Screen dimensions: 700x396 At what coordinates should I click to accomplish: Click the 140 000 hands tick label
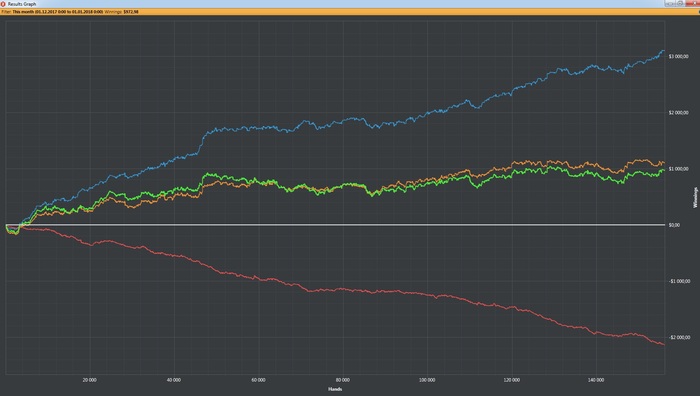point(596,380)
